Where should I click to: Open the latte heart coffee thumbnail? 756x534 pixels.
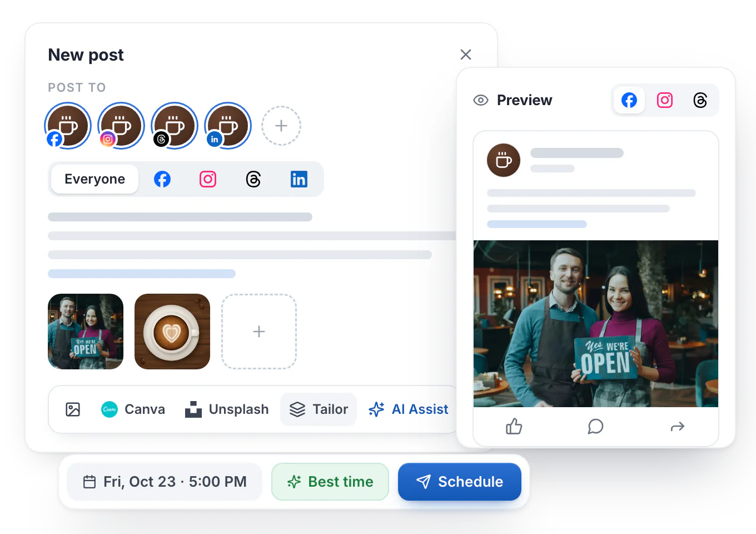172,332
